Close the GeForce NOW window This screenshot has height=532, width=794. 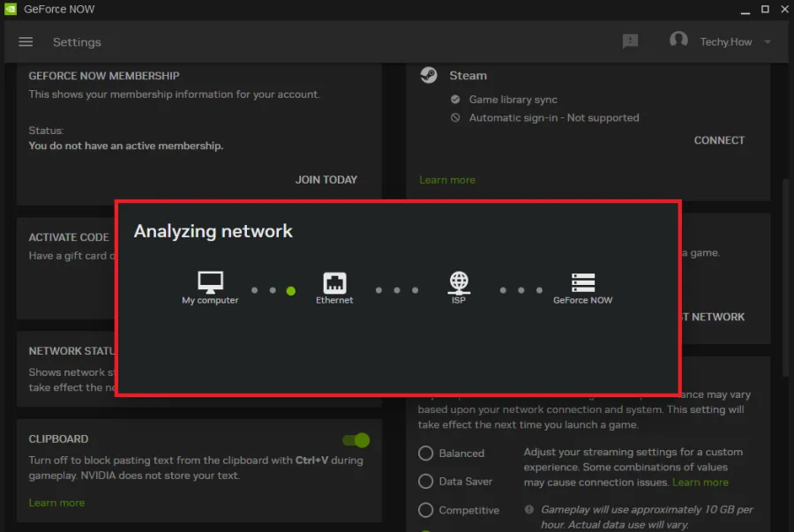pyautogui.click(x=785, y=9)
